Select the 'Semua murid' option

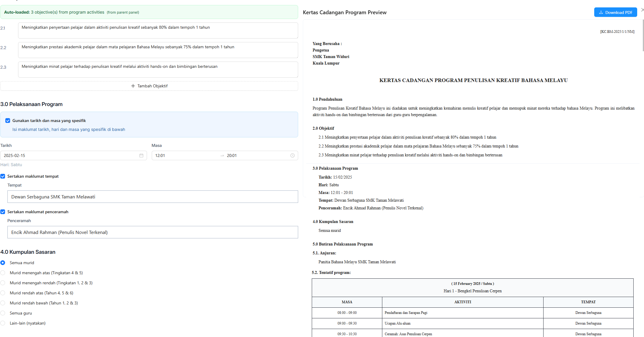[x=3, y=263]
